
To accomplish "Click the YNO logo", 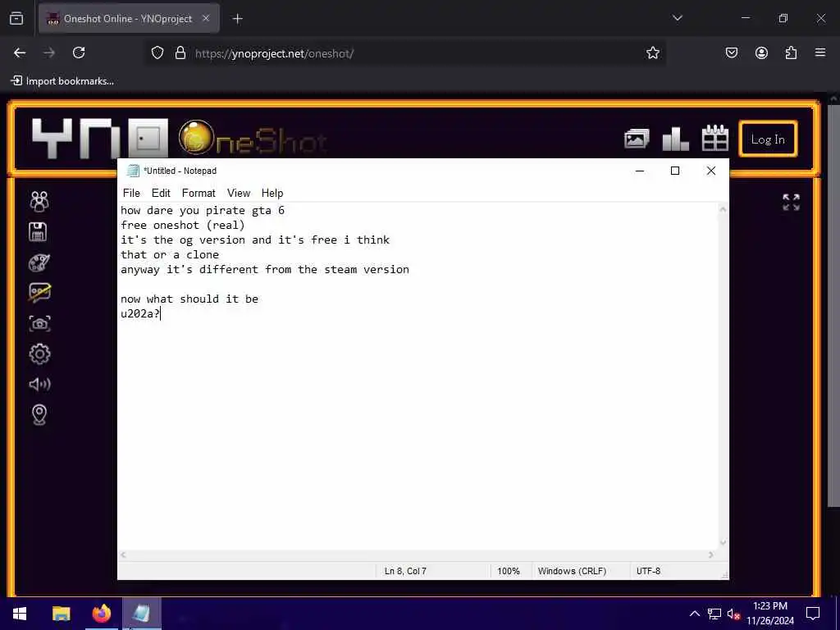I will click(99, 138).
